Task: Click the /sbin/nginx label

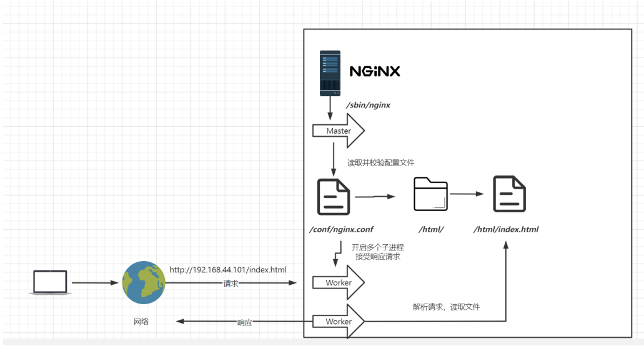Action: (368, 105)
